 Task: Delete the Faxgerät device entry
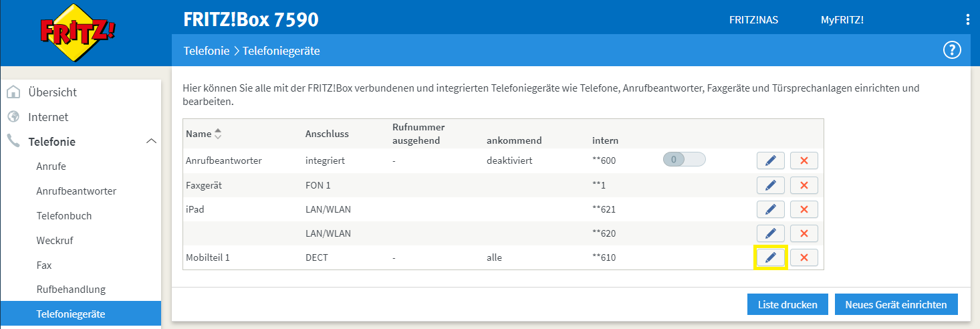click(804, 185)
